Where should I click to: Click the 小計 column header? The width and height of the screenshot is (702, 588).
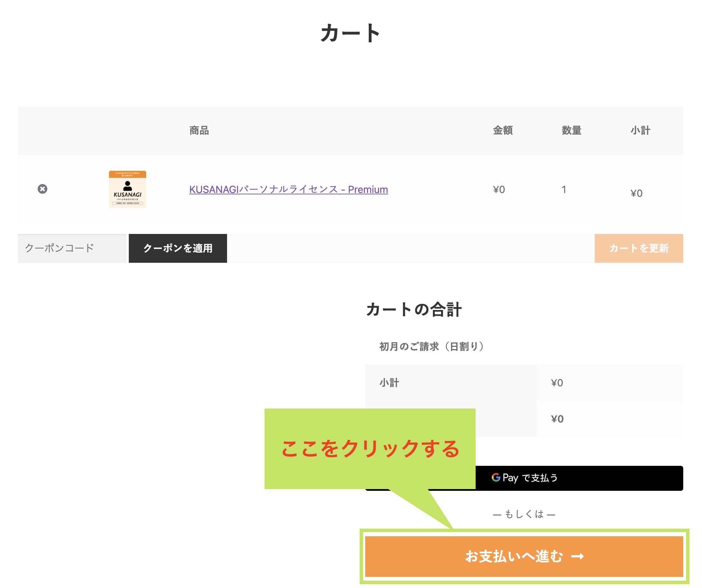(641, 130)
